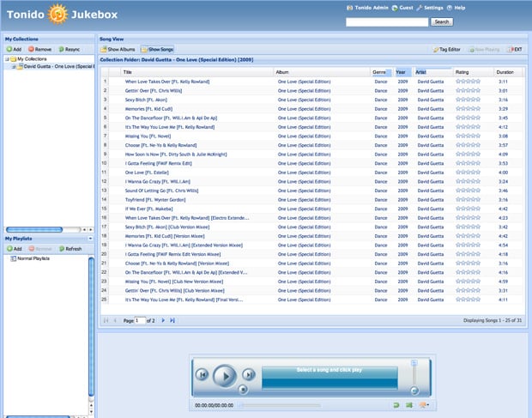This screenshot has height=418, width=532.
Task: Click the Rating column header
Action: [474, 72]
